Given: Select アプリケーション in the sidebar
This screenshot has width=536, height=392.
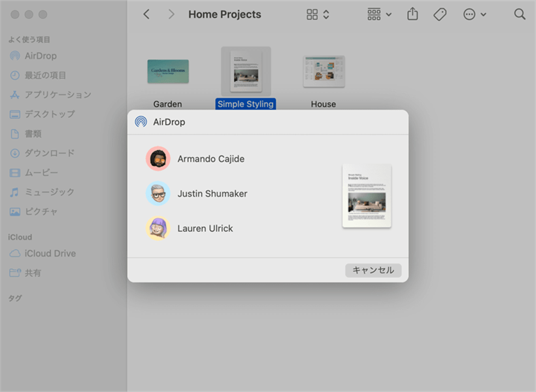Looking at the screenshot, I should (x=58, y=95).
